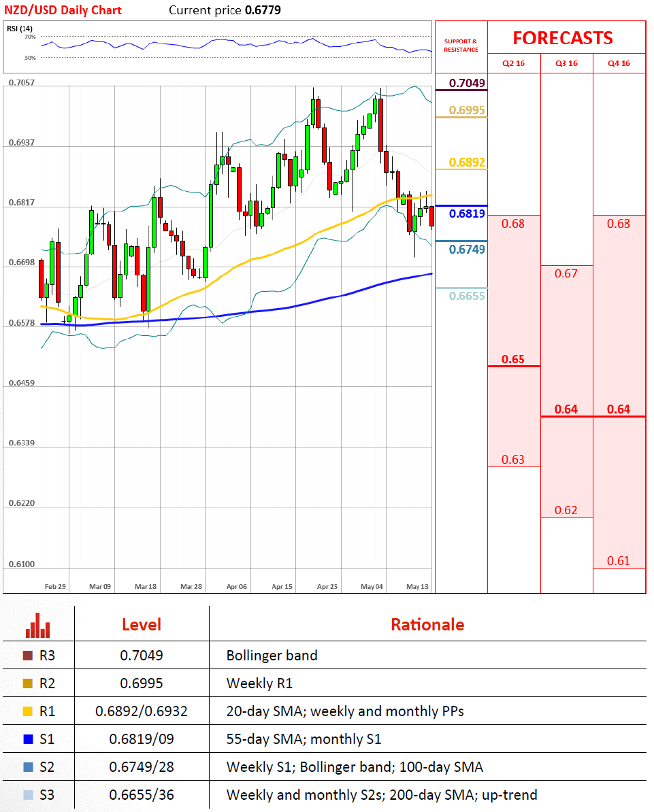Click the Rationale column header
This screenshot has height=812, width=654.
tap(427, 624)
